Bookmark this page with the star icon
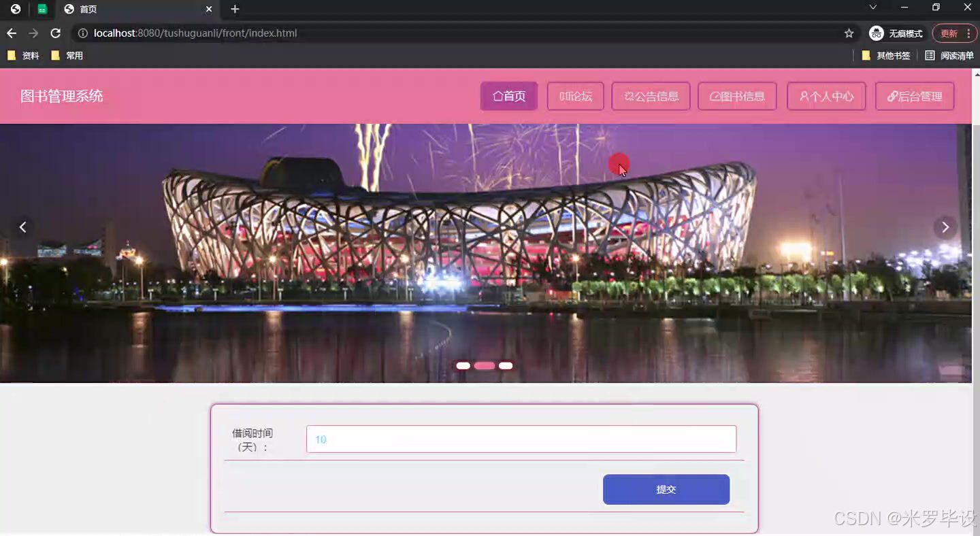Screen dimensions: 980x536 pyautogui.click(x=849, y=33)
